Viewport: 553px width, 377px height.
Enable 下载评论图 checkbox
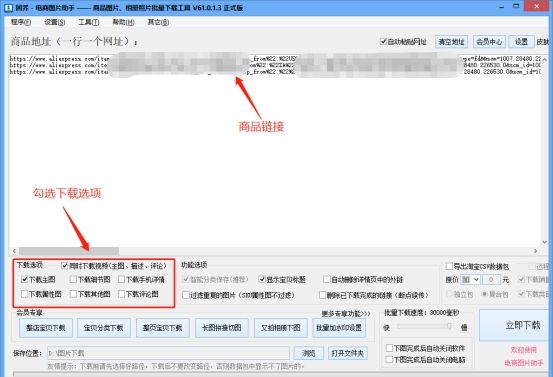121,294
